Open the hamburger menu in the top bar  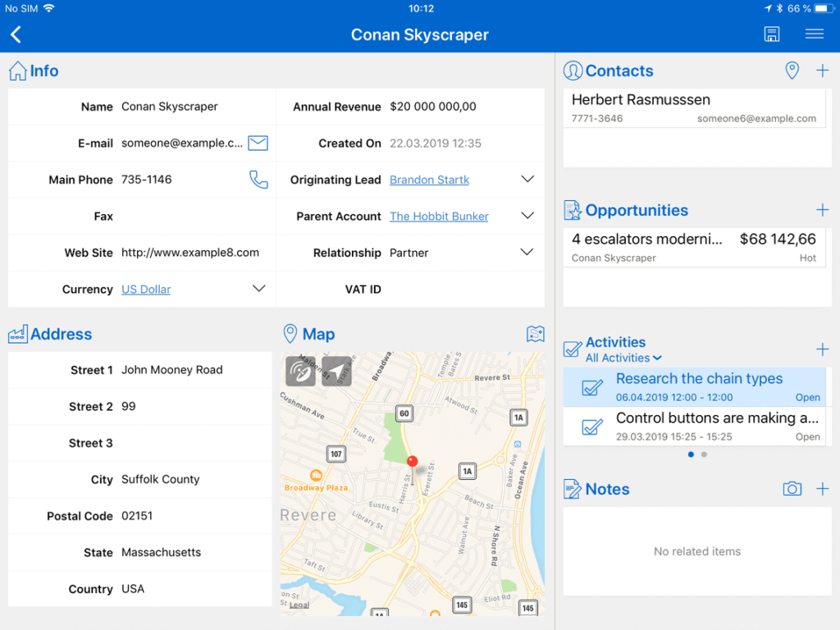tap(814, 34)
